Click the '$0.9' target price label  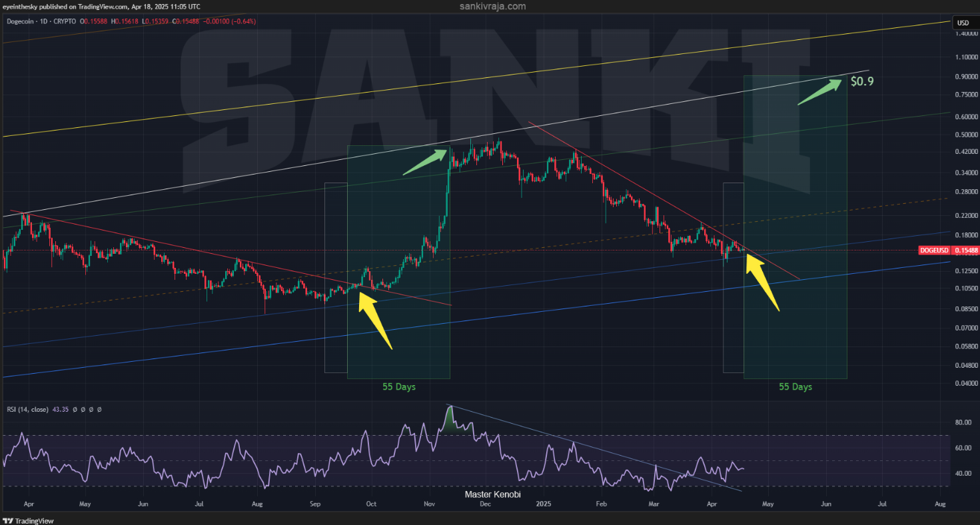[862, 82]
